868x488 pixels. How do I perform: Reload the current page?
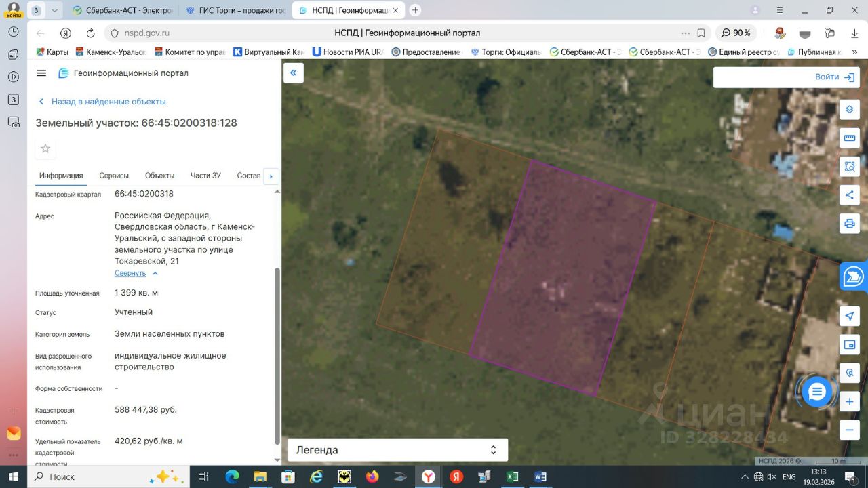point(90,33)
